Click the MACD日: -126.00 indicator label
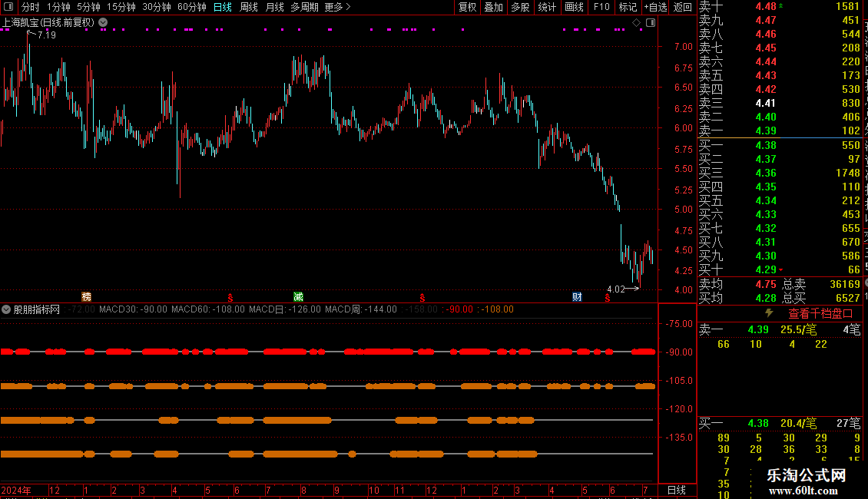 [x=284, y=309]
